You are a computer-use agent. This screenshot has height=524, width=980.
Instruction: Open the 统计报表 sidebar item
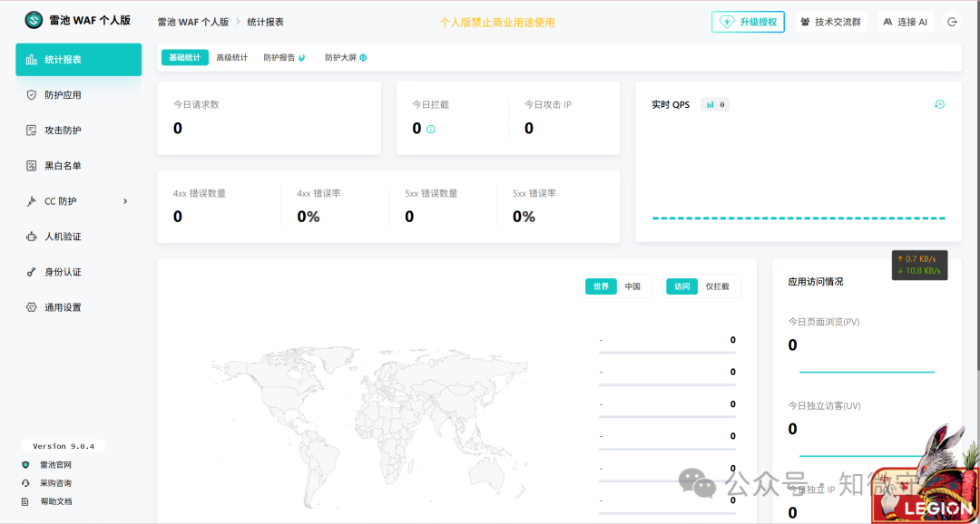(79, 60)
